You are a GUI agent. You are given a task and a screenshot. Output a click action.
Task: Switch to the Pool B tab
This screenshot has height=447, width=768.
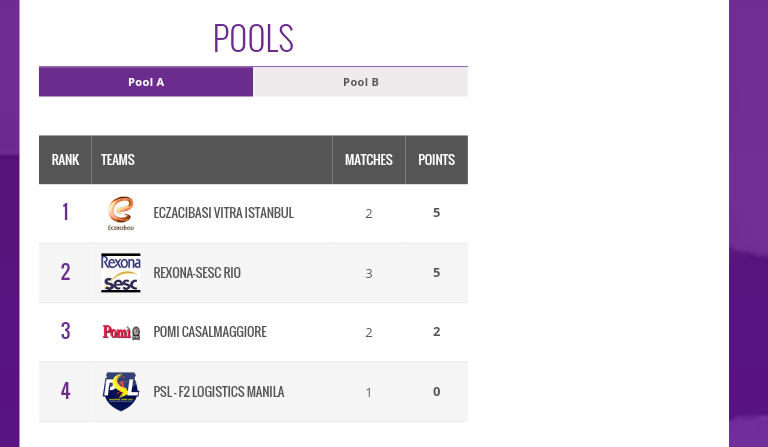tap(361, 82)
